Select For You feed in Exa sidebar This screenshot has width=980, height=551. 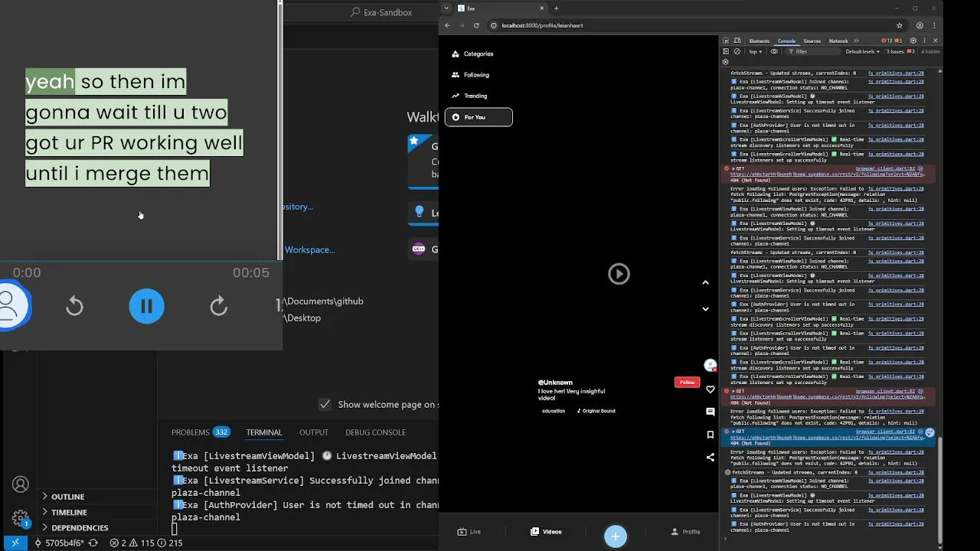click(479, 117)
